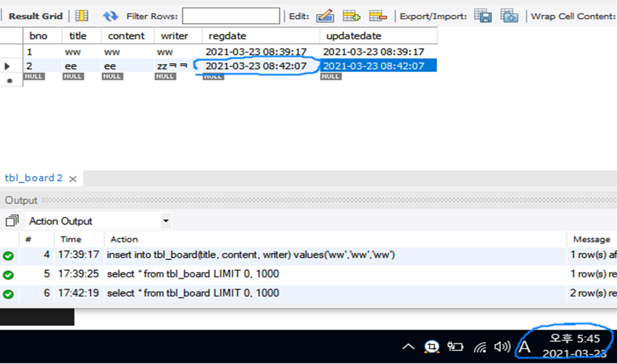This screenshot has height=364, width=617.
Task: Click the delete selected rows icon
Action: 378,15
